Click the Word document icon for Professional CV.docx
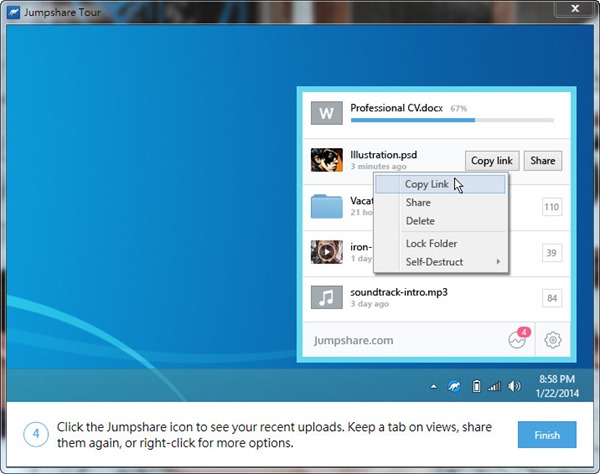 pos(327,112)
